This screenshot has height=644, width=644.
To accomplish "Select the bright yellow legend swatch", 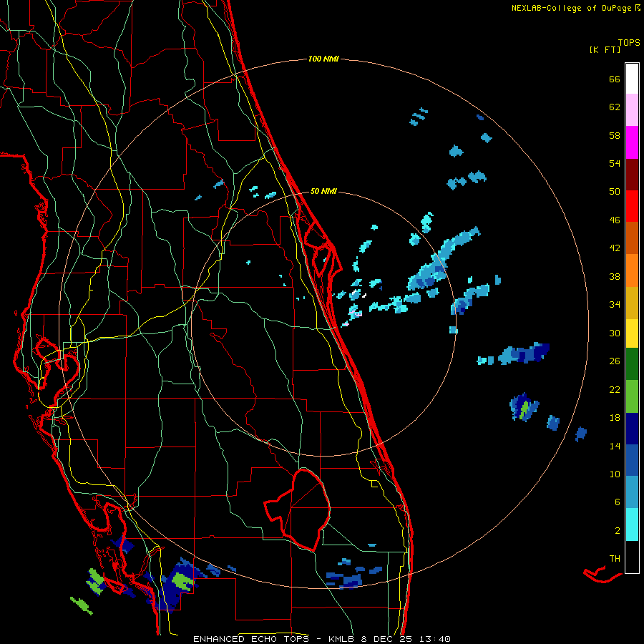I will 632,333.
